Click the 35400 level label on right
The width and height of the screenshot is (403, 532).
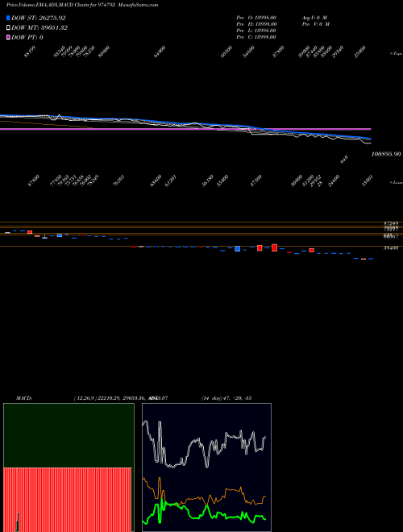click(x=391, y=248)
